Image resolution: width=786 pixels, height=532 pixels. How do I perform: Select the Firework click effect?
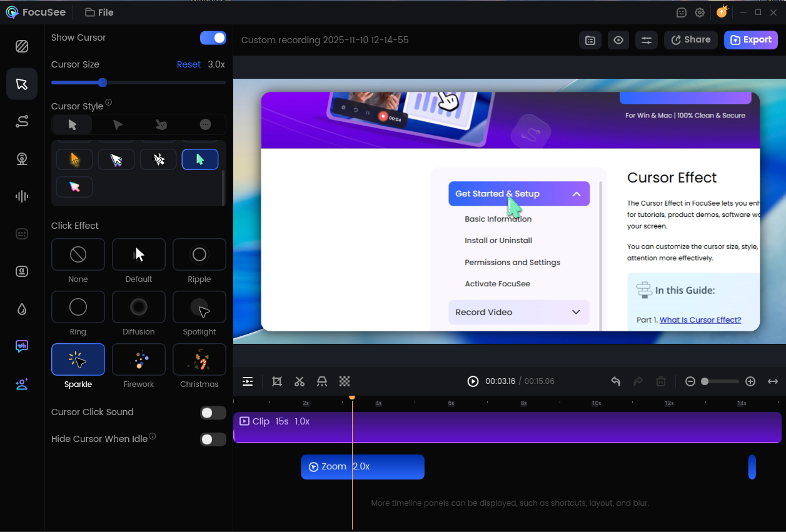(139, 360)
